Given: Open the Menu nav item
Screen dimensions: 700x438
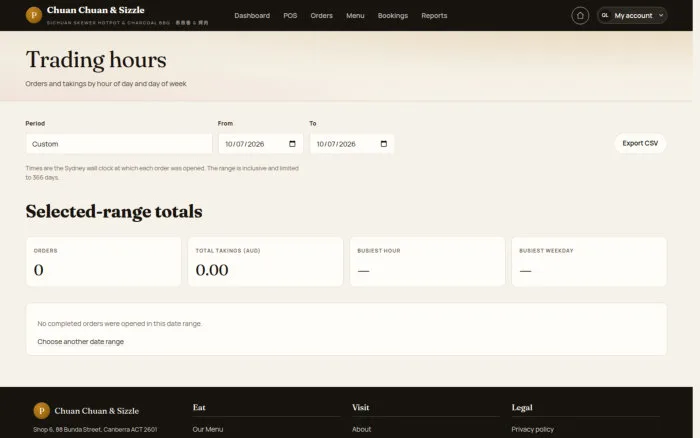Looking at the screenshot, I should [355, 16].
